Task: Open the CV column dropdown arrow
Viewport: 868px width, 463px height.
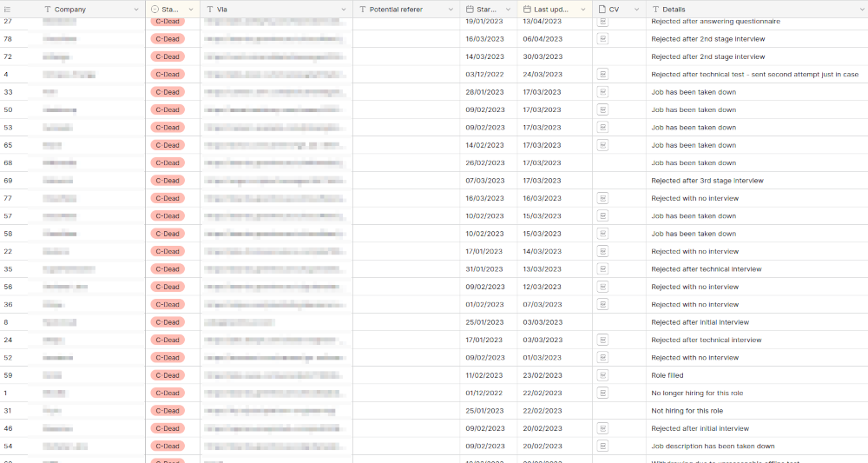Action: pos(636,10)
